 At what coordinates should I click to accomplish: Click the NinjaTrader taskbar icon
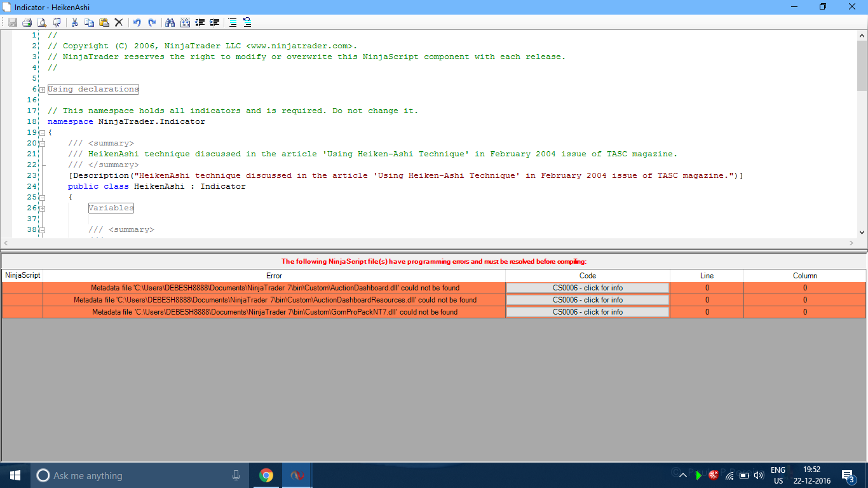point(296,475)
